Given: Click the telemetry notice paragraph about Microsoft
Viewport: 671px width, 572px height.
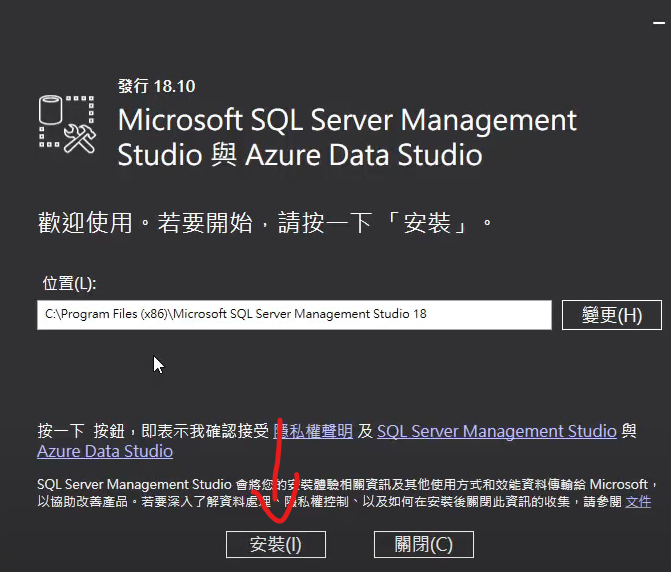Looking at the screenshot, I should 347,493.
